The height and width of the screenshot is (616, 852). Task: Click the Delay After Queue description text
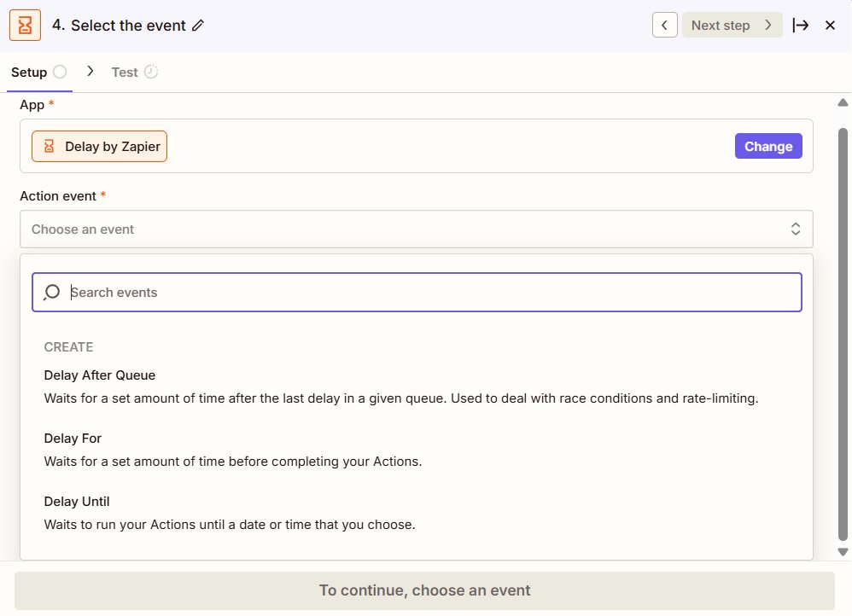[x=401, y=398]
